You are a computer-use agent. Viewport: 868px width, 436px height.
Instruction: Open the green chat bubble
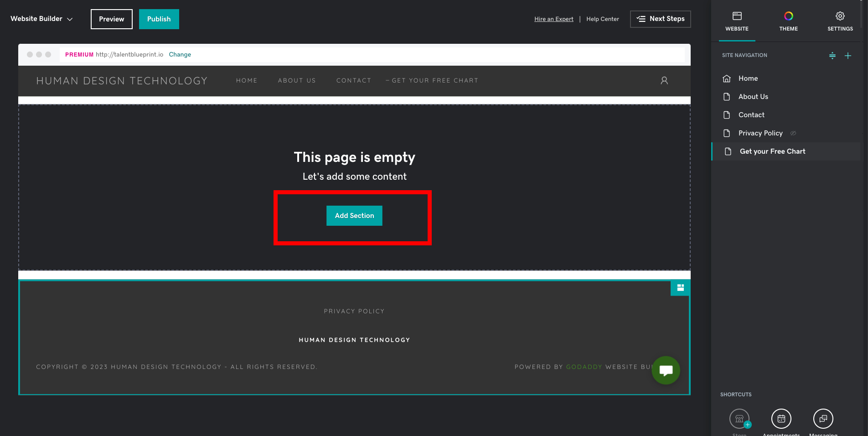click(666, 370)
